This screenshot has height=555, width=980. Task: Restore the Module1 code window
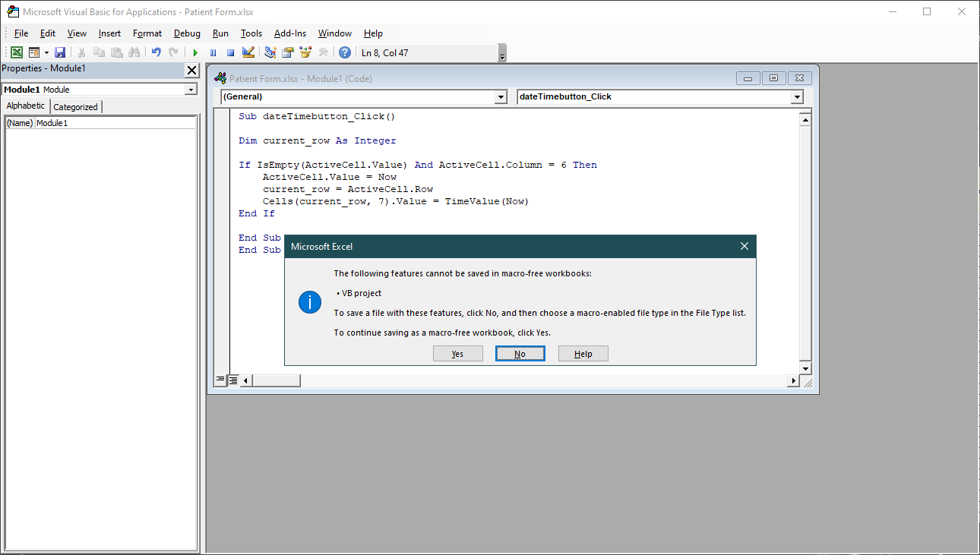tap(773, 78)
